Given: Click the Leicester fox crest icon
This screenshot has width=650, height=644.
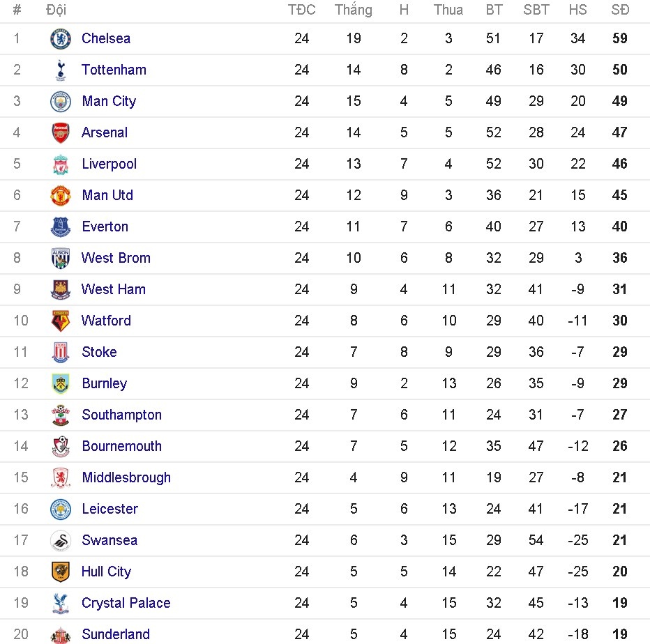Looking at the screenshot, I should pyautogui.click(x=61, y=509).
